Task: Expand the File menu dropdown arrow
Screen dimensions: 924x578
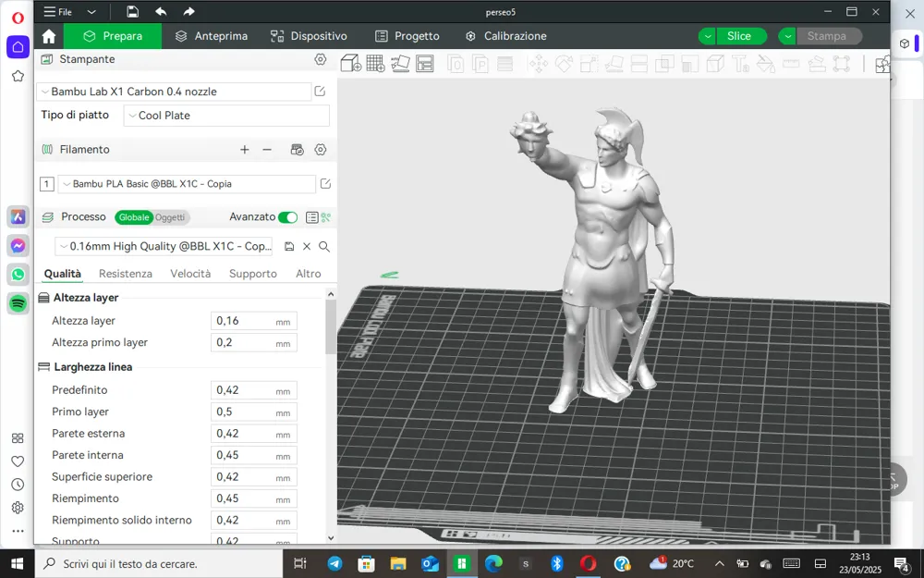Action: pyautogui.click(x=91, y=12)
